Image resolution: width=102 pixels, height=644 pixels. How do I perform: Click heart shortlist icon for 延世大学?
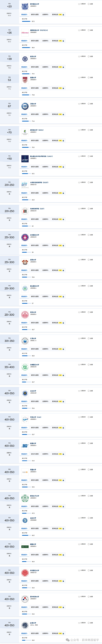tap(79, 57)
